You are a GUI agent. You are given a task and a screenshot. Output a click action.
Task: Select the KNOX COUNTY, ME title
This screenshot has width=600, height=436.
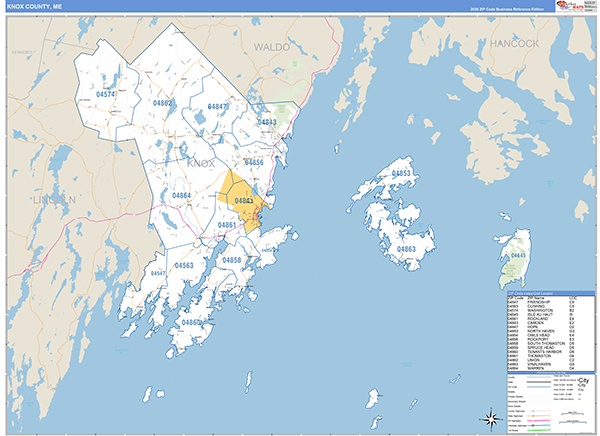click(34, 7)
